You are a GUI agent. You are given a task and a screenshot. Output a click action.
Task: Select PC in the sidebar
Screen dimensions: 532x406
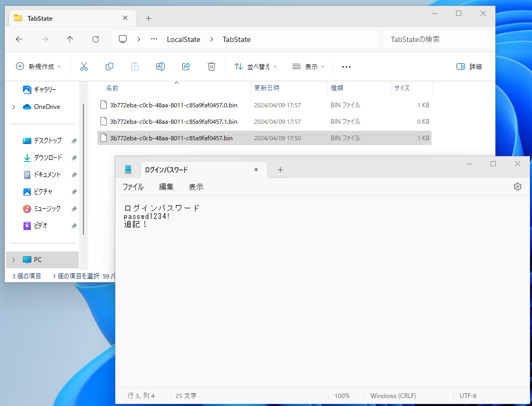click(43, 260)
